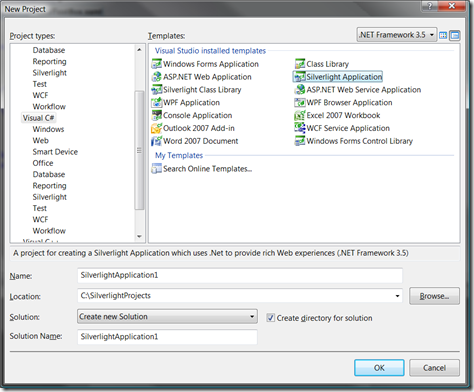Viewport: 474px width, 392px height.
Task: Expand the Solution combo box
Action: tap(167, 316)
